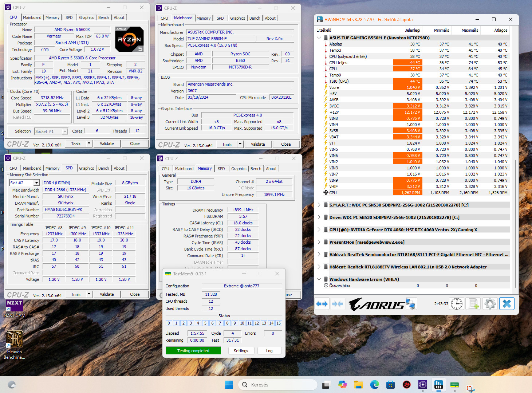The height and width of the screenshot is (393, 532).
Task: Open the remote network monitors icon in HWiNFO
Action: pyautogui.click(x=411, y=304)
